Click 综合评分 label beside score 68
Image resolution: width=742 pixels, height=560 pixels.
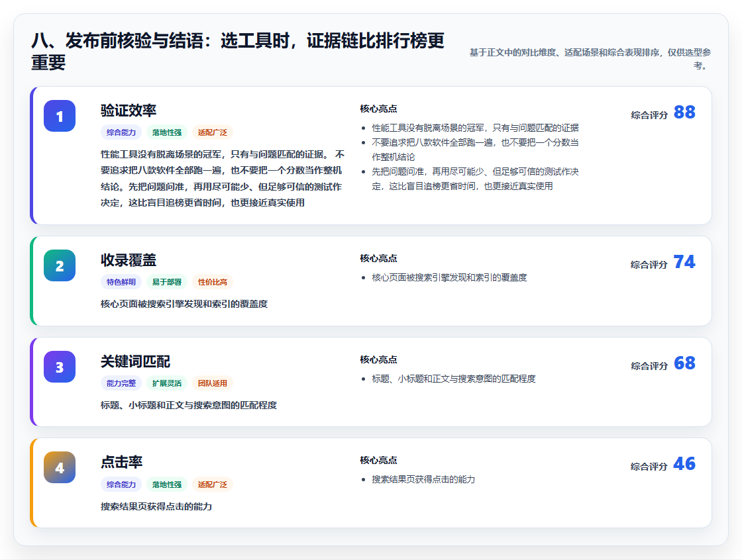click(649, 365)
